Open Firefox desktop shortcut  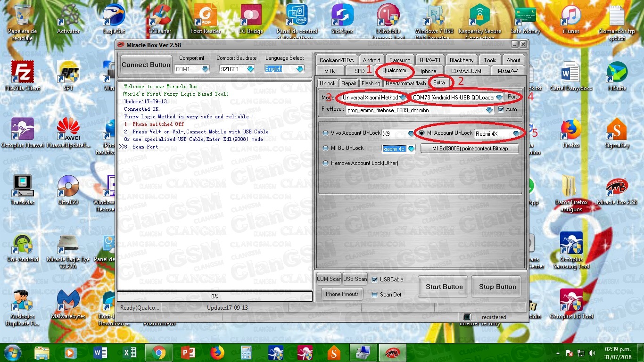(x=571, y=132)
